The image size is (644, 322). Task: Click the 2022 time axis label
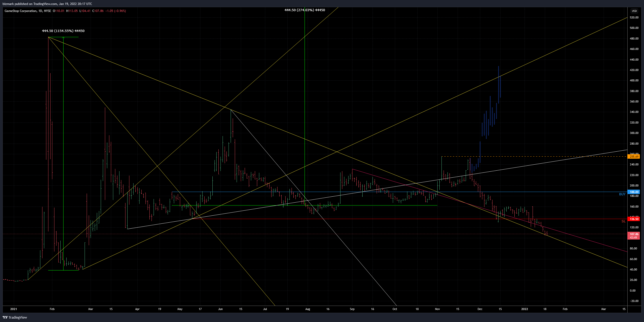click(x=525, y=309)
